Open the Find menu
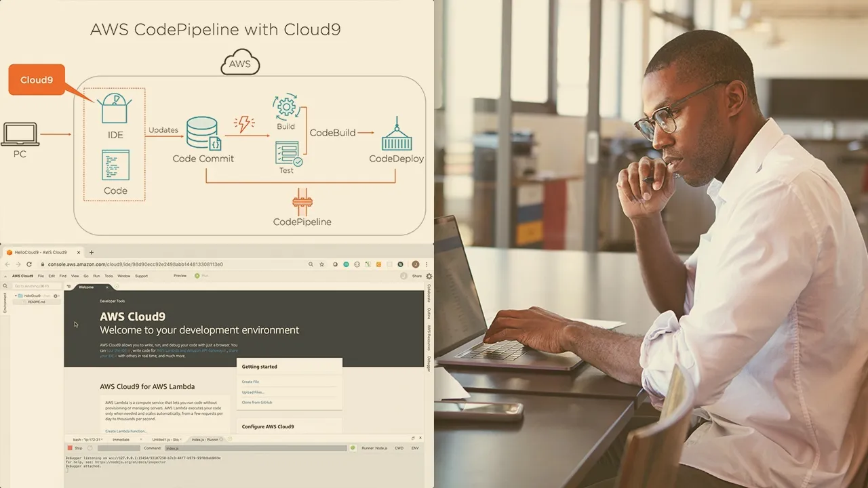Image resolution: width=868 pixels, height=488 pixels. point(63,276)
